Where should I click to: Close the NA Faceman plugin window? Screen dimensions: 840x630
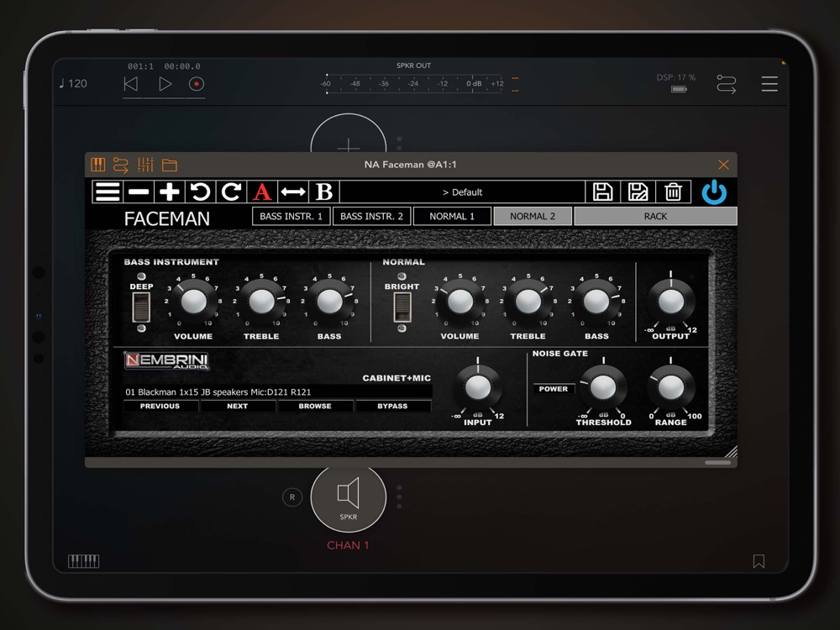point(723,165)
